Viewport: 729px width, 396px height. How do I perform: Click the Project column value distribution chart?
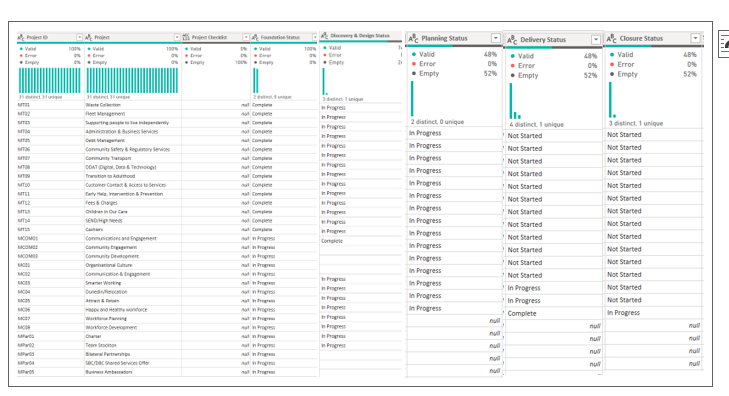132,80
